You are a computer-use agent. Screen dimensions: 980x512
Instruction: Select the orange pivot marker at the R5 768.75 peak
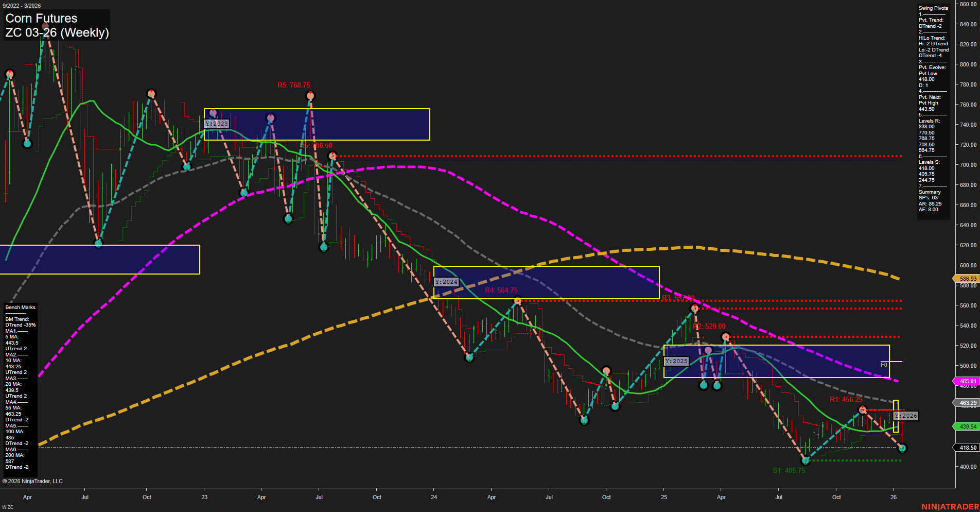click(x=310, y=95)
